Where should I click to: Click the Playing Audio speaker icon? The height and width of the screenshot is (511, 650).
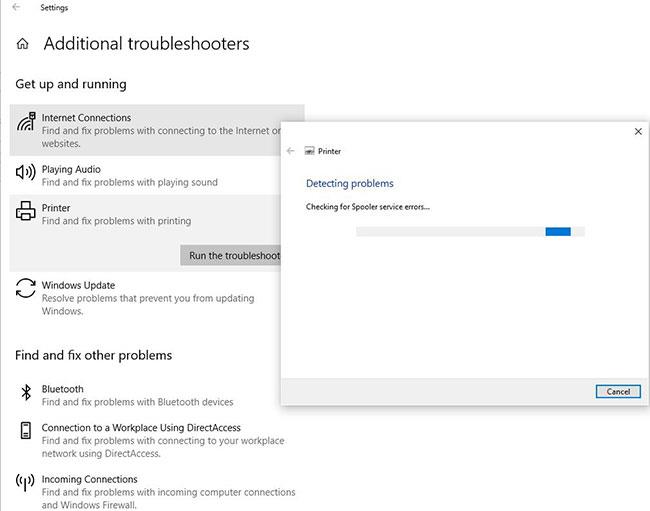26,172
